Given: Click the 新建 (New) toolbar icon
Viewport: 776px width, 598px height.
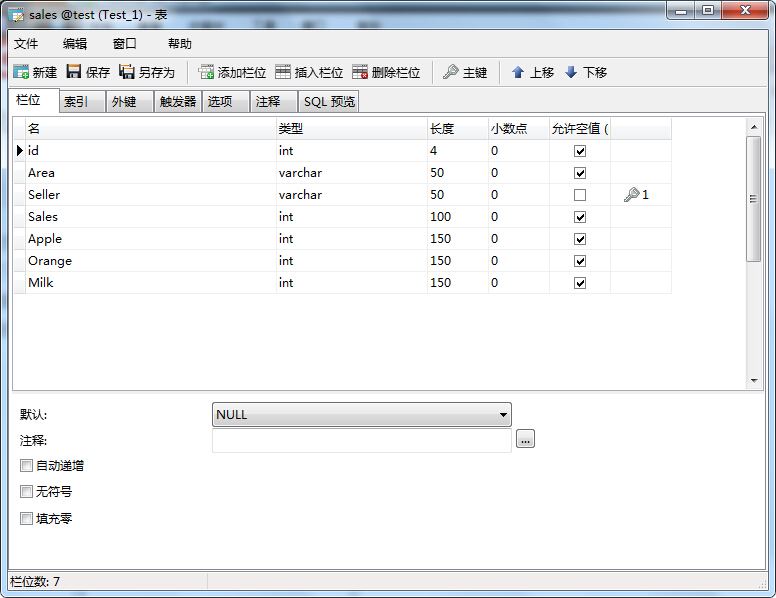Looking at the screenshot, I should 21,72.
